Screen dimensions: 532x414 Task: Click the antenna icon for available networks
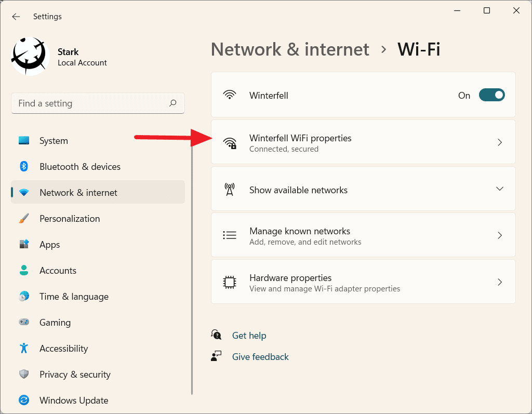(229, 189)
